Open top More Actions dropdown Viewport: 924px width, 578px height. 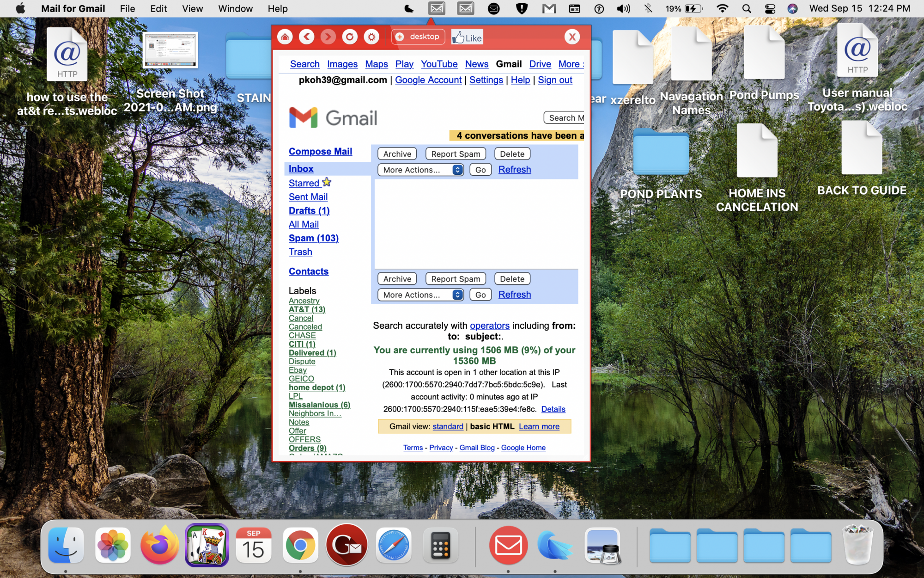coord(420,170)
